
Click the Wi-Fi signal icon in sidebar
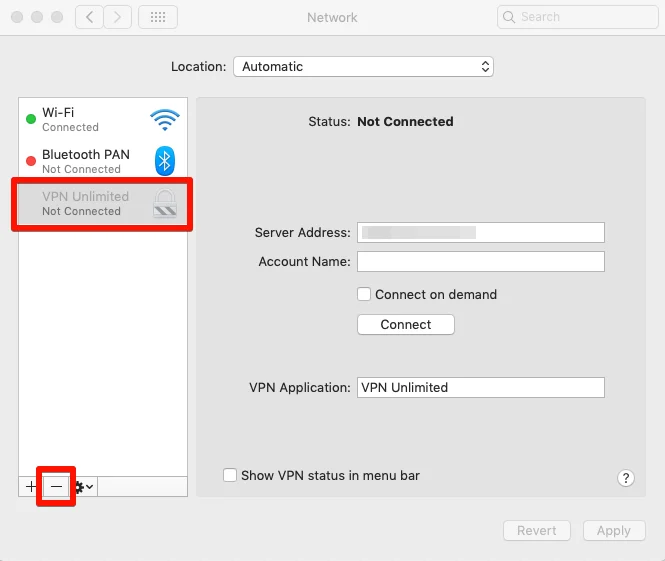tap(165, 120)
